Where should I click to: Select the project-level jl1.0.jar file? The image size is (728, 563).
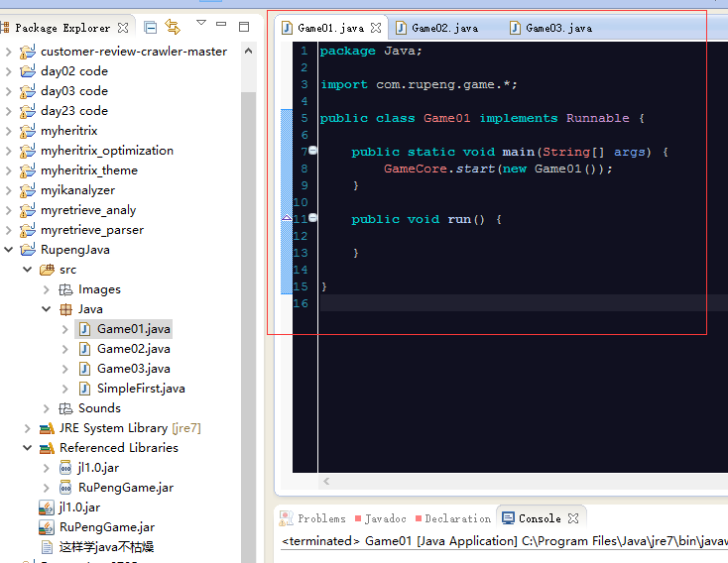79,507
